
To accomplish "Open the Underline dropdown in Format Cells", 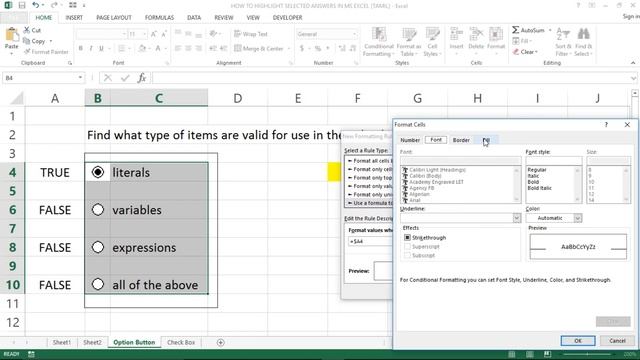I will click(516, 218).
